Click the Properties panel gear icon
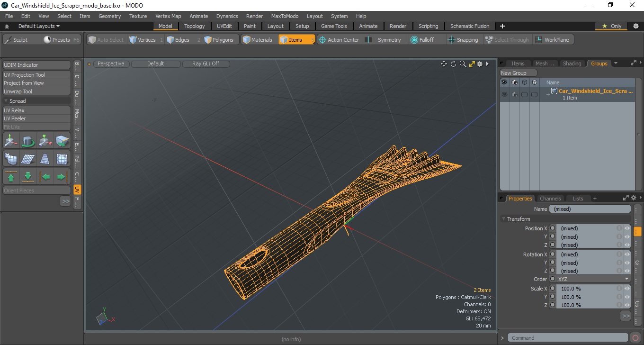 [633, 198]
